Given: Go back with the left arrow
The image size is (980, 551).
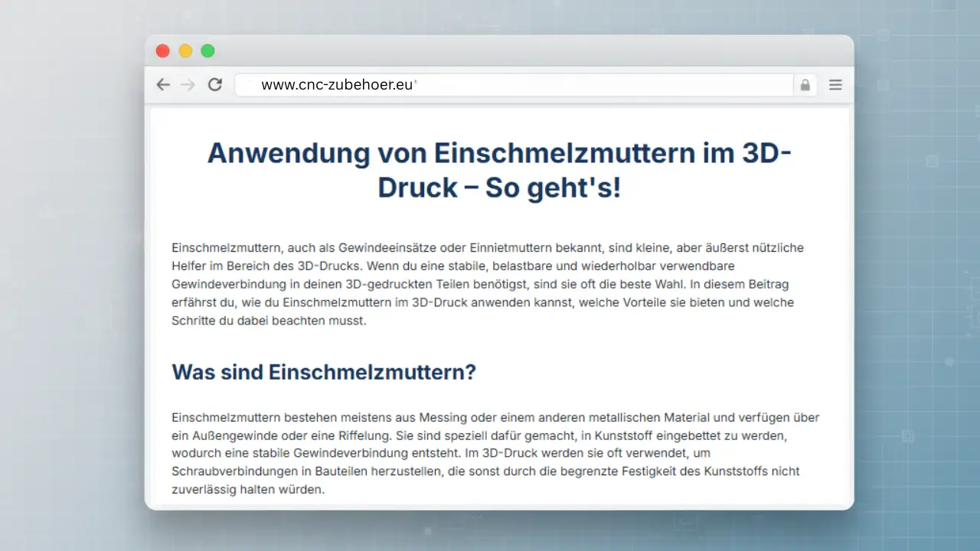Looking at the screenshot, I should [x=163, y=85].
